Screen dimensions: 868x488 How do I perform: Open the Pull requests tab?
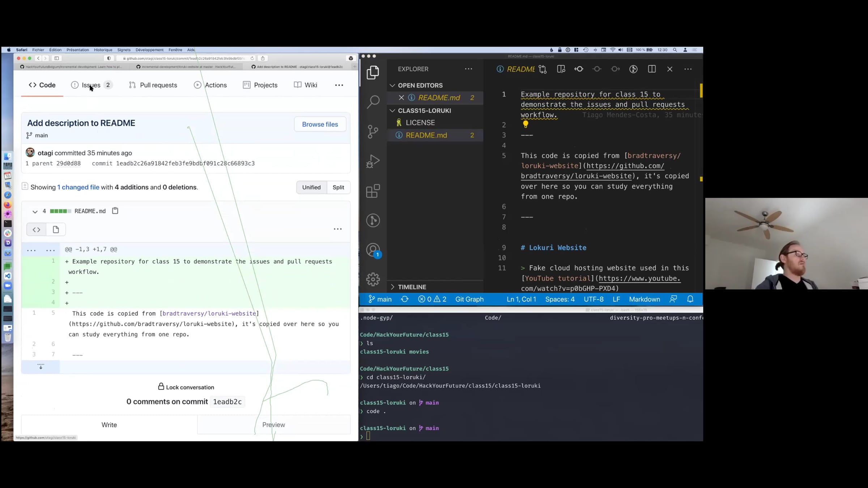pyautogui.click(x=153, y=85)
